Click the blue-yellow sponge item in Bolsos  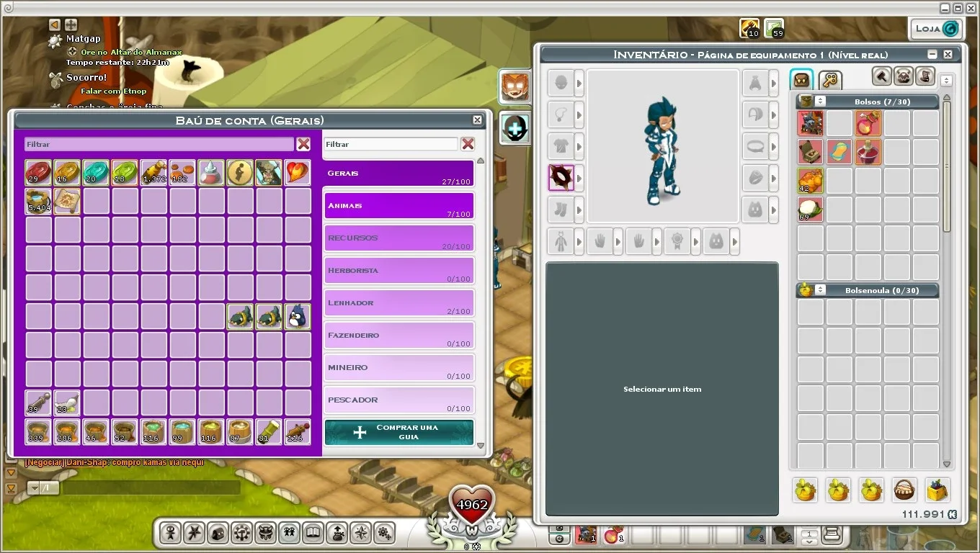click(x=839, y=152)
